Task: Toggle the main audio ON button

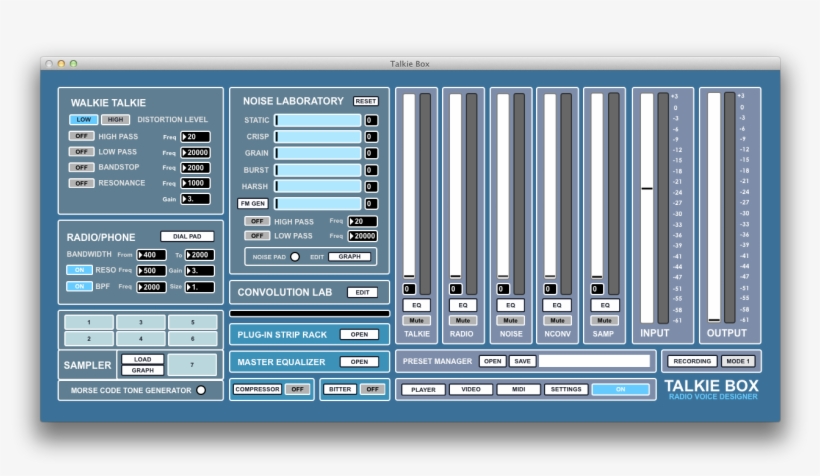Action: (x=620, y=389)
